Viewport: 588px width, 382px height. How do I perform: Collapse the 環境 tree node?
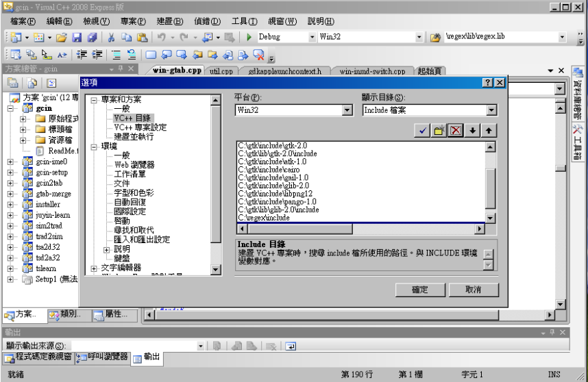pos(94,147)
